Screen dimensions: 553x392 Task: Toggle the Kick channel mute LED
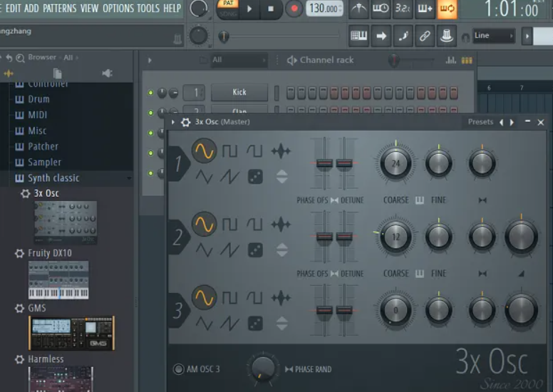150,93
